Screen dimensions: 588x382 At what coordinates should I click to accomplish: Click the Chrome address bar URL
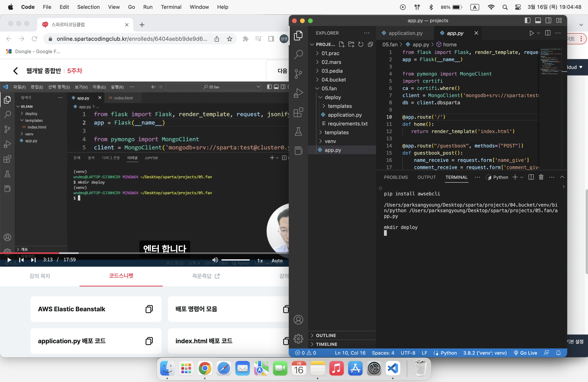tap(132, 39)
